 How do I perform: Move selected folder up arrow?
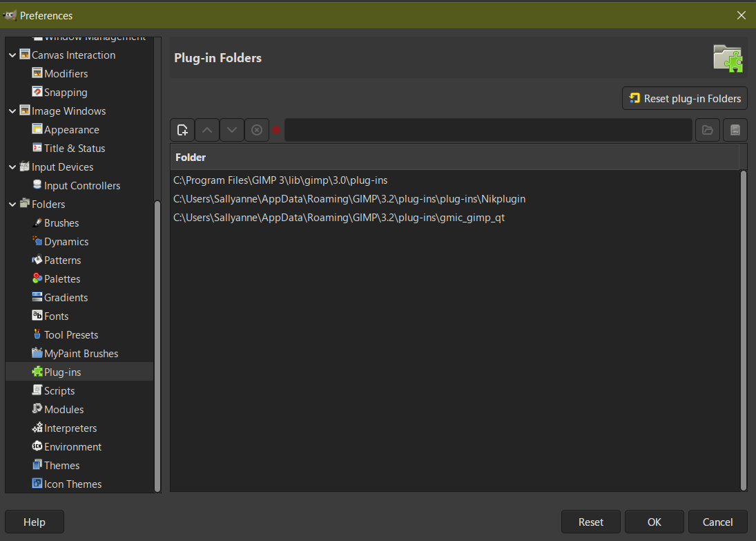click(x=207, y=130)
